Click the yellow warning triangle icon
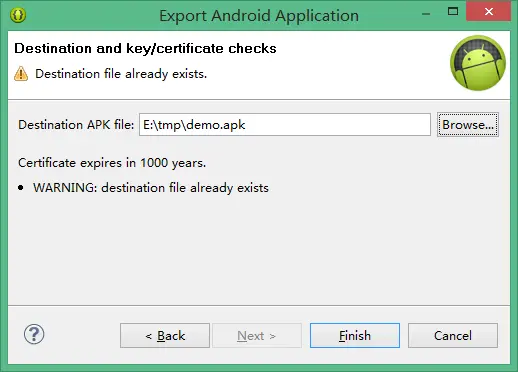This screenshot has height=372, width=518. tap(21, 74)
